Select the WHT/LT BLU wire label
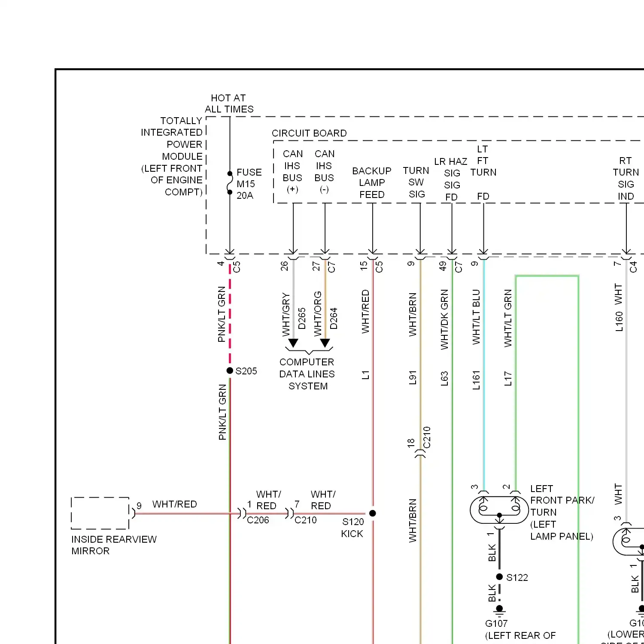 pos(476,317)
